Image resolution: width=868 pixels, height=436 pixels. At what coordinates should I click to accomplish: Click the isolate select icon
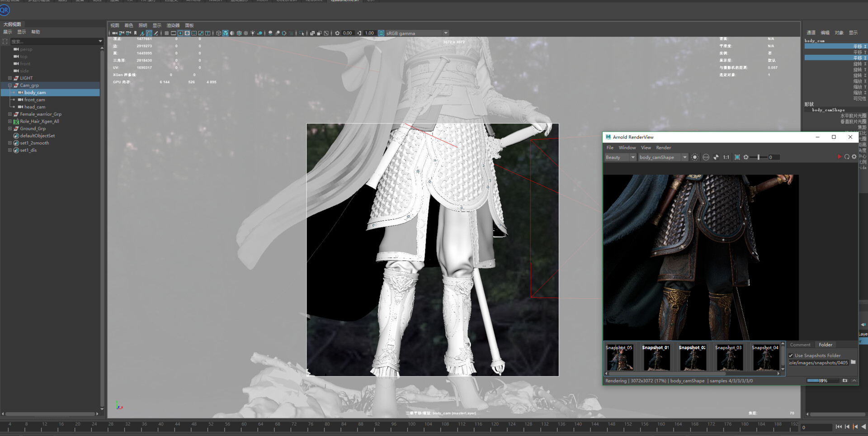302,33
